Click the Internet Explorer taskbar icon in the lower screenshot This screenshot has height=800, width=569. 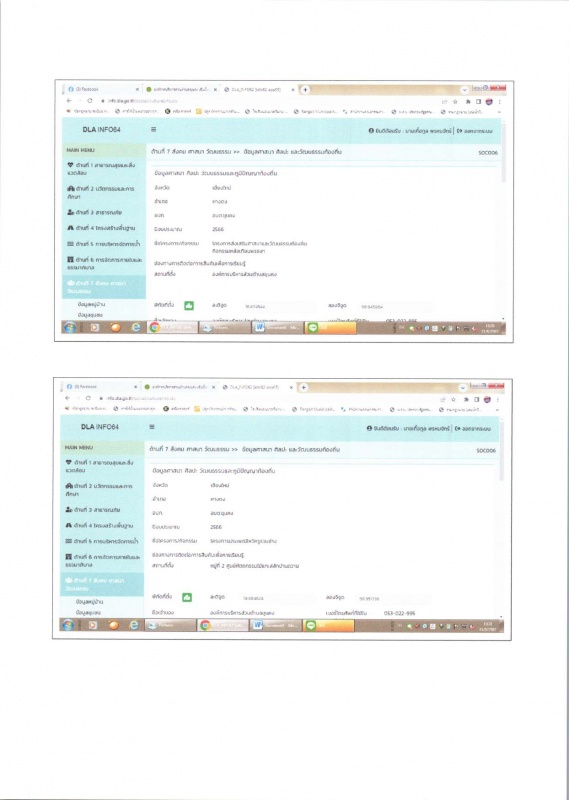click(133, 625)
